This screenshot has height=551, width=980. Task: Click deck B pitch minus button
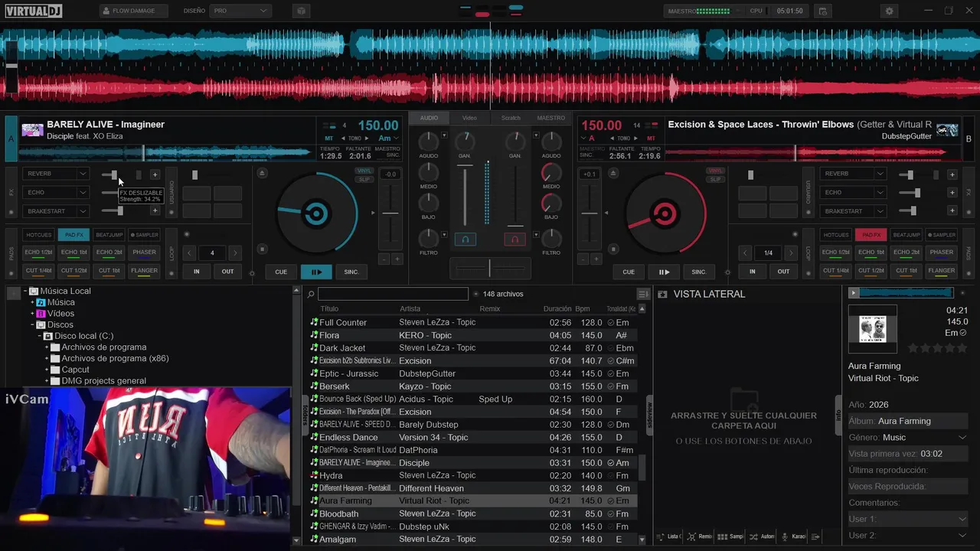pyautogui.click(x=584, y=259)
